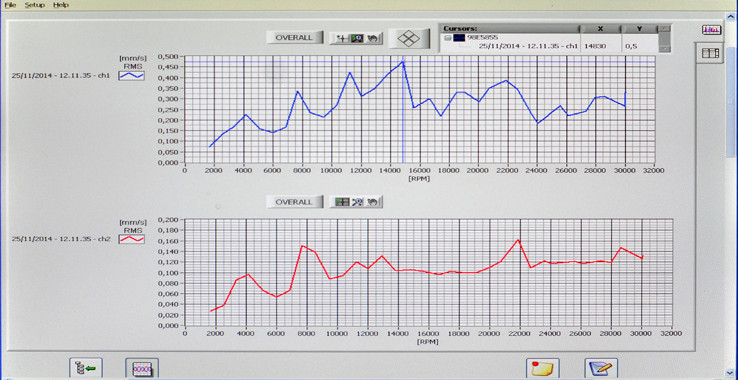Image resolution: width=738 pixels, height=380 pixels.
Task: Select the zoom magnifier tool on ch2 graph palette
Action: [357, 202]
